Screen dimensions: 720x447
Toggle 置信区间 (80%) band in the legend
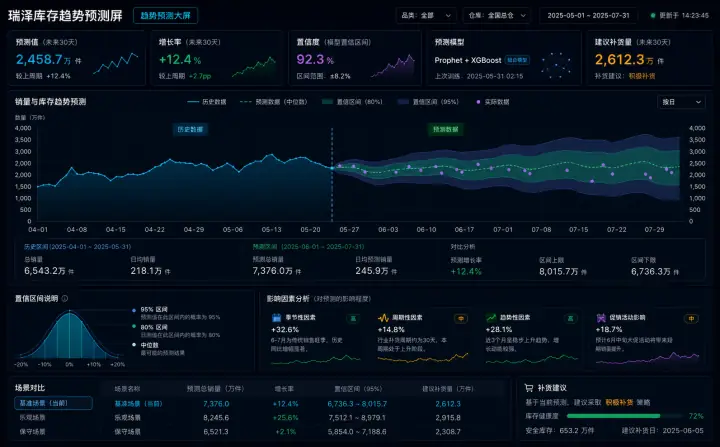352,102
